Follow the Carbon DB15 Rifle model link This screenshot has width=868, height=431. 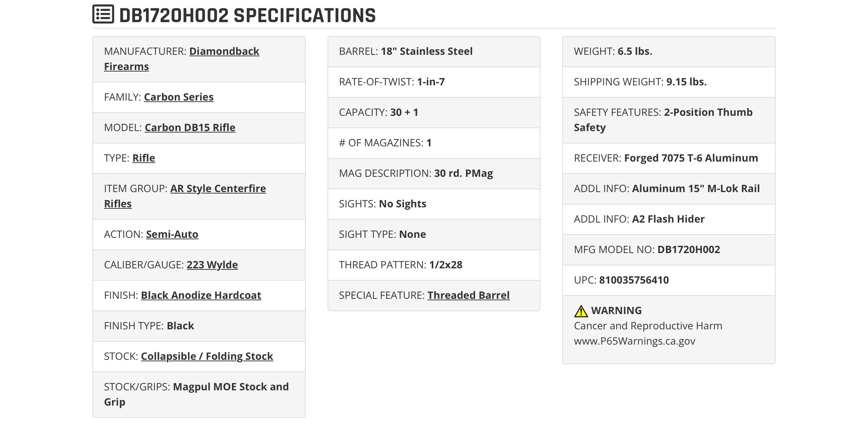[x=190, y=127]
